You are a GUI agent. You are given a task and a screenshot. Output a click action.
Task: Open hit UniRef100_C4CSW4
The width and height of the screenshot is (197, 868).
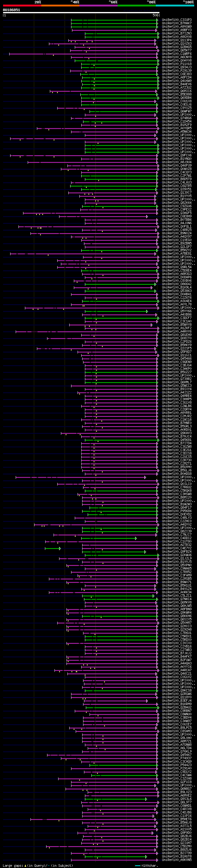tap(176, 775)
